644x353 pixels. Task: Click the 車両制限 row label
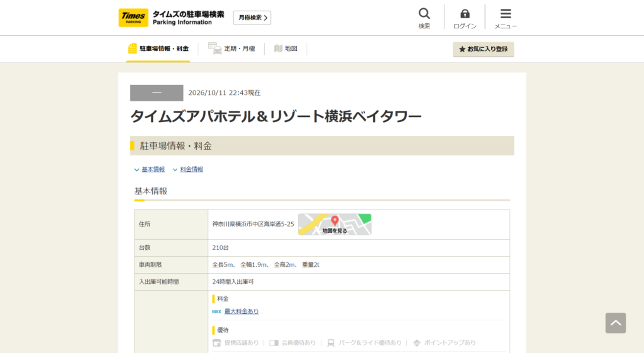[x=150, y=265]
